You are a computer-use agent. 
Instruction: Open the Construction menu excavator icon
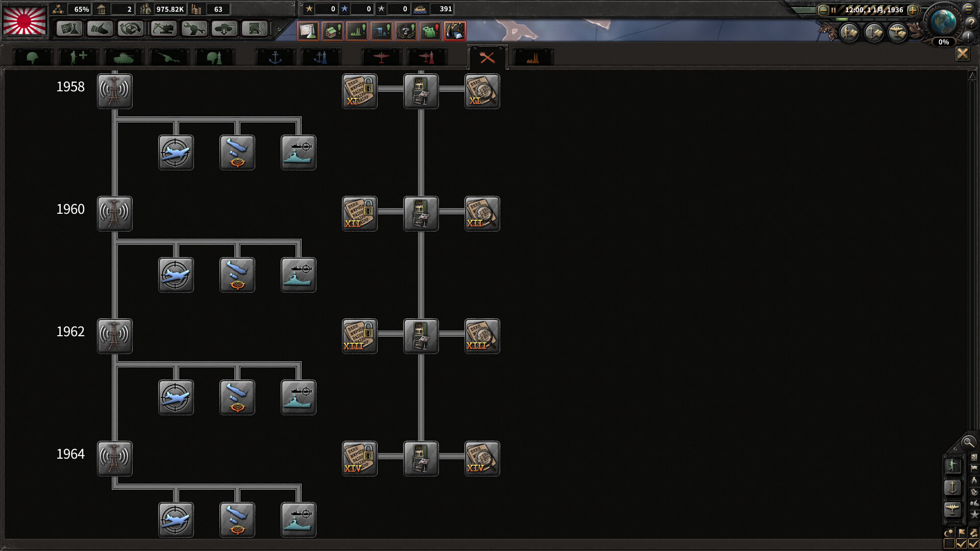click(163, 29)
